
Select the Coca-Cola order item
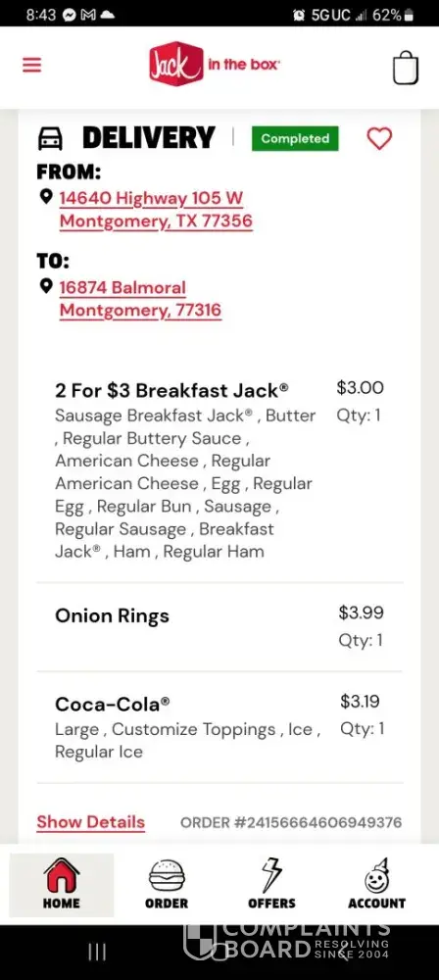tap(219, 727)
